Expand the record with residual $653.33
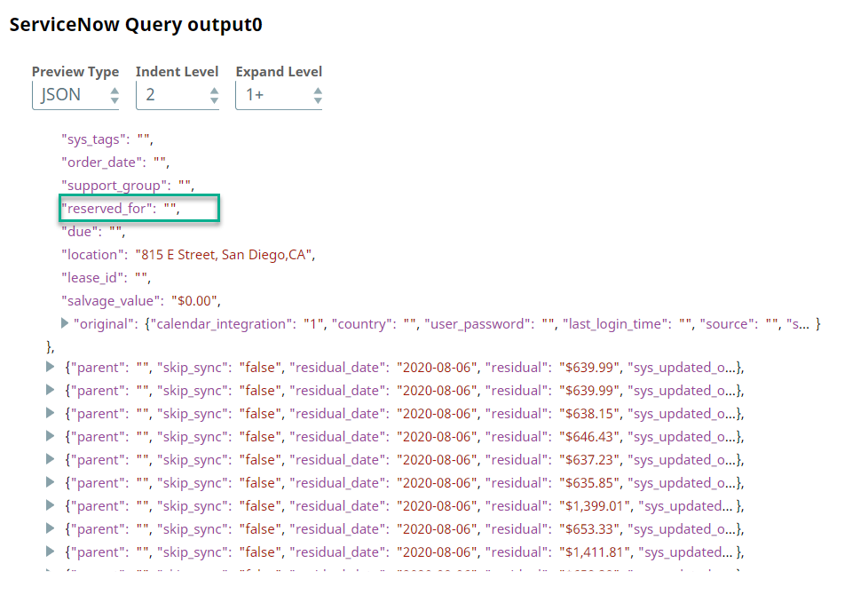Viewport: 868px width, 595px height. click(50, 528)
